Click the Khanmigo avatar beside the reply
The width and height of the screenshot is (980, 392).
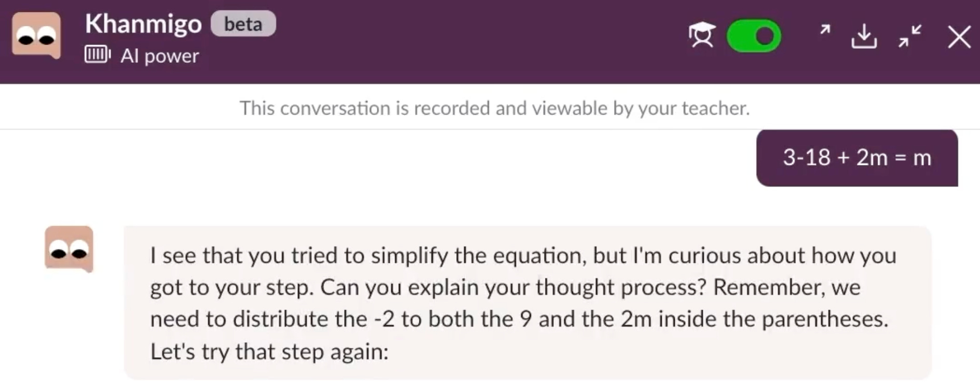pyautogui.click(x=69, y=249)
